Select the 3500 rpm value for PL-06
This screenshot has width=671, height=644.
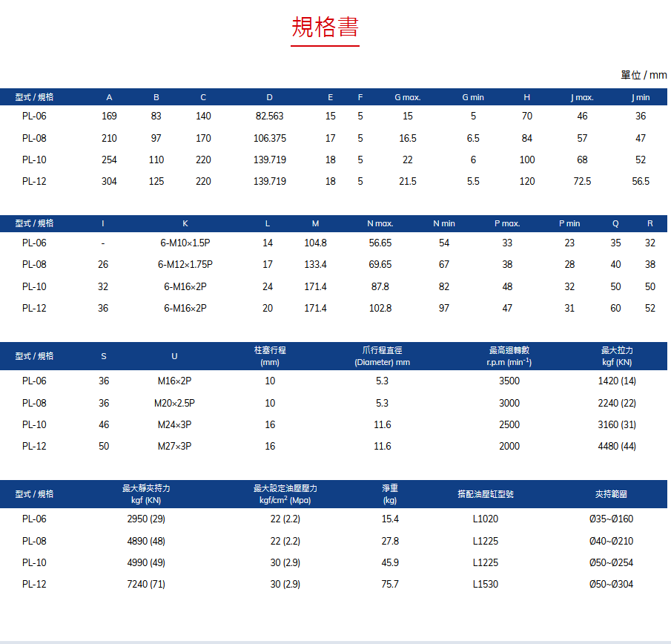(x=509, y=381)
